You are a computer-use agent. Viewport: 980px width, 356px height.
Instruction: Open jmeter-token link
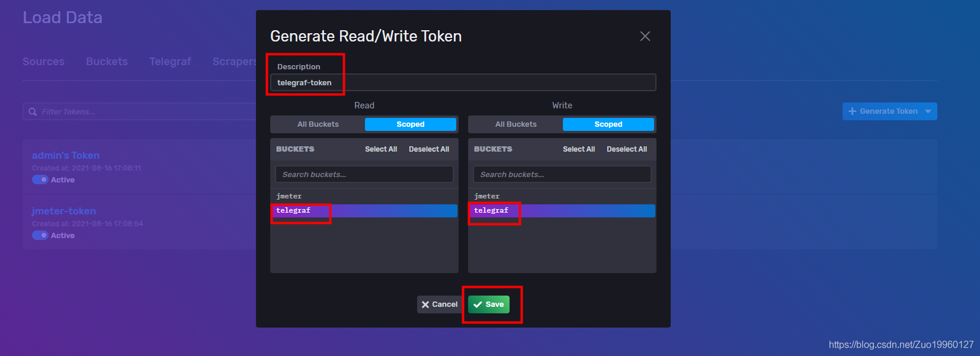coord(64,211)
